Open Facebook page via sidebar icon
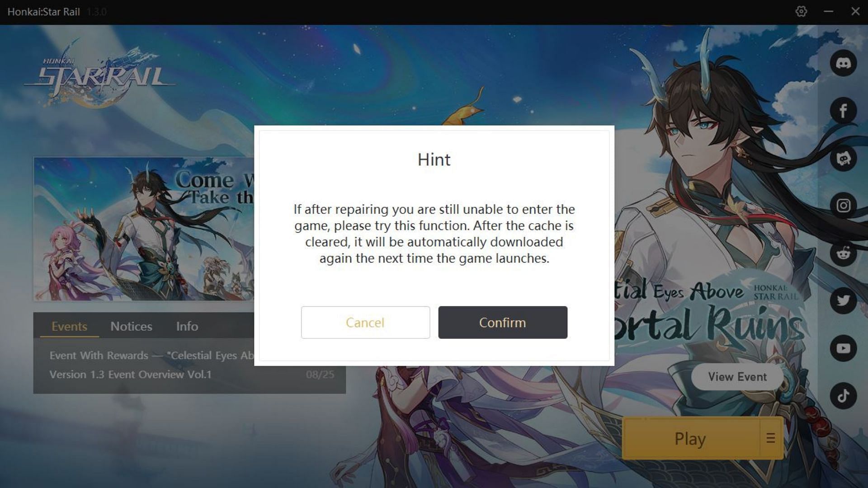The width and height of the screenshot is (868, 488). click(843, 110)
